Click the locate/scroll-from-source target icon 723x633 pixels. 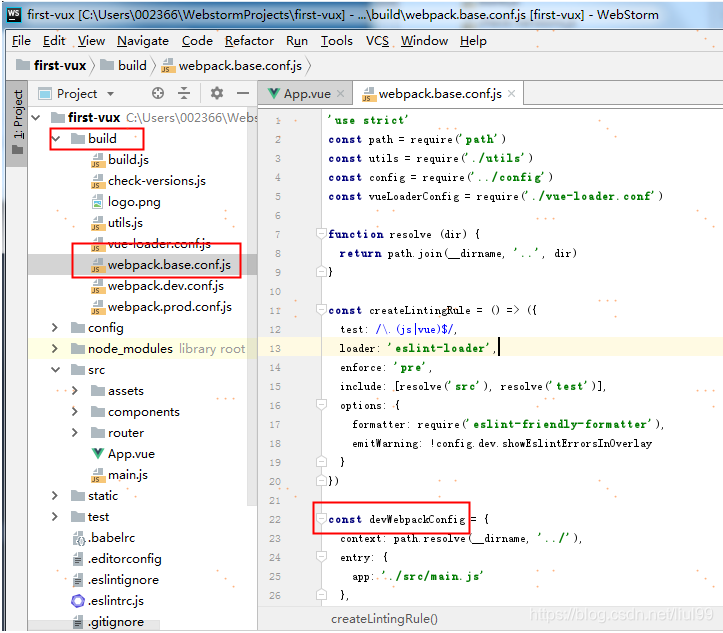(158, 93)
